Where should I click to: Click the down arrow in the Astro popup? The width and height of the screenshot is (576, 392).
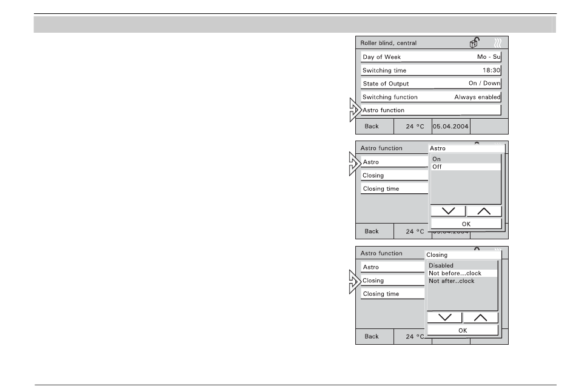point(448,211)
